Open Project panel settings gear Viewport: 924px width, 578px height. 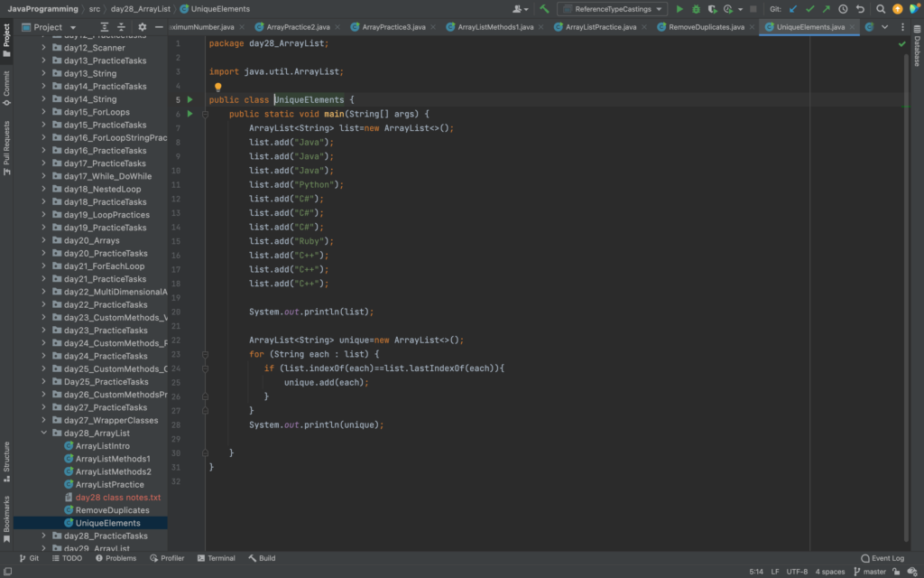[142, 27]
